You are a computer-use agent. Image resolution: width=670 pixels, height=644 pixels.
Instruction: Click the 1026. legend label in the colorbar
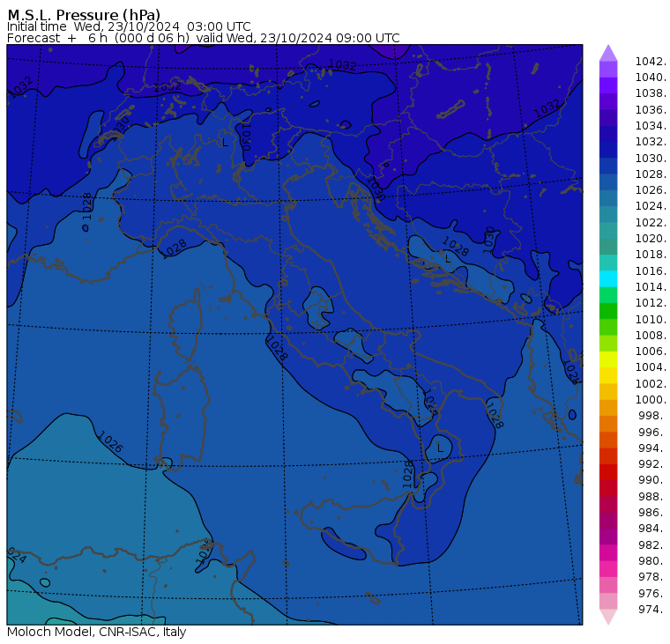(651, 189)
